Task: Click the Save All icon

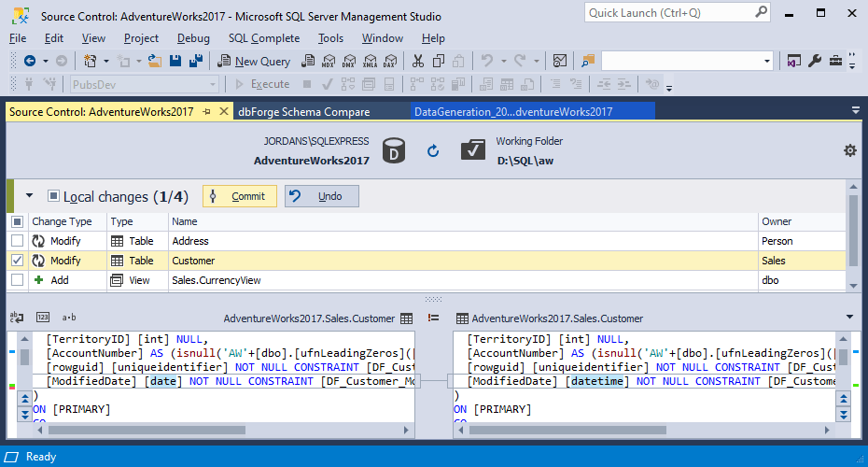Action: (195, 61)
